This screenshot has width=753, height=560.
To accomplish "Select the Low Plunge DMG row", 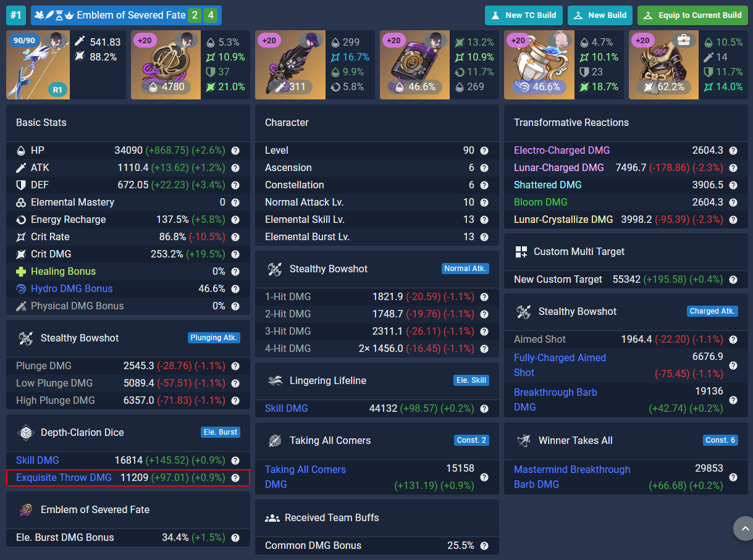I will pos(128,383).
